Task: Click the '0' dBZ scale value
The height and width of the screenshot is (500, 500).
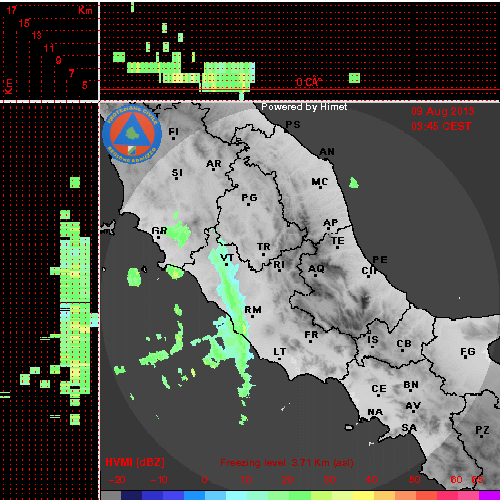Action: pos(204,480)
